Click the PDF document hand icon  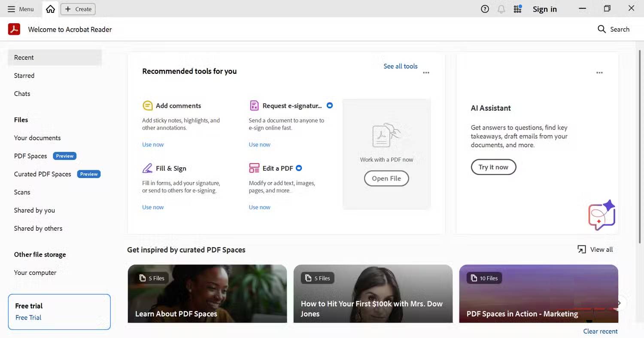click(386, 135)
